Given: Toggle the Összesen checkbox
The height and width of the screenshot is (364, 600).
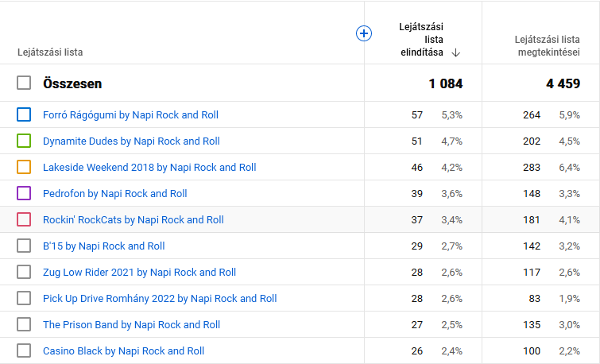Looking at the screenshot, I should click(x=24, y=83).
